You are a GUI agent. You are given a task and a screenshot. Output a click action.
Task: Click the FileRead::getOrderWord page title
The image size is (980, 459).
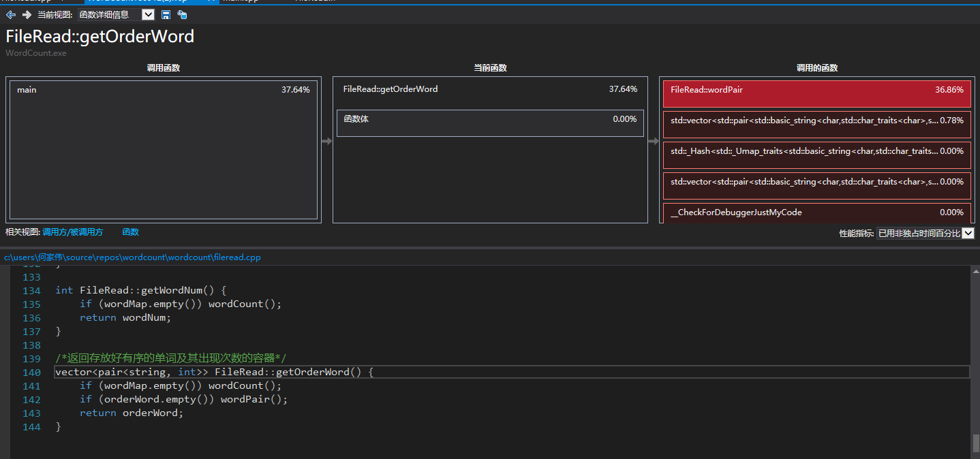[100, 37]
